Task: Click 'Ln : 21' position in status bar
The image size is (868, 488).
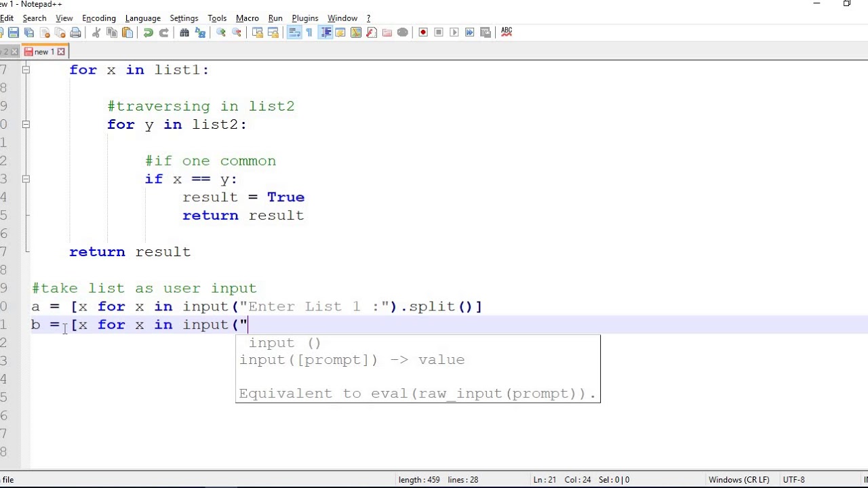Action: point(545,480)
